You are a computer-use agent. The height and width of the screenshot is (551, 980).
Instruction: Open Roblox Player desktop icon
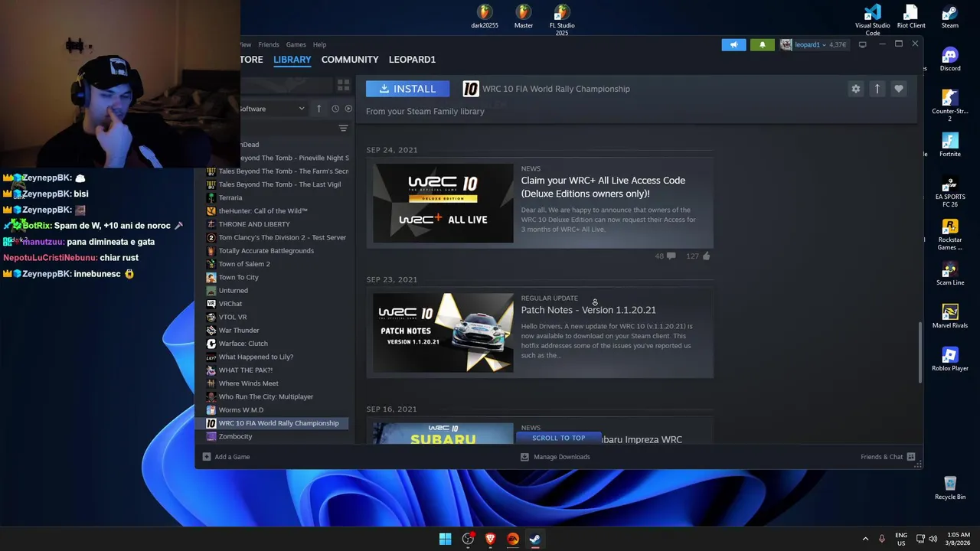pyautogui.click(x=950, y=360)
